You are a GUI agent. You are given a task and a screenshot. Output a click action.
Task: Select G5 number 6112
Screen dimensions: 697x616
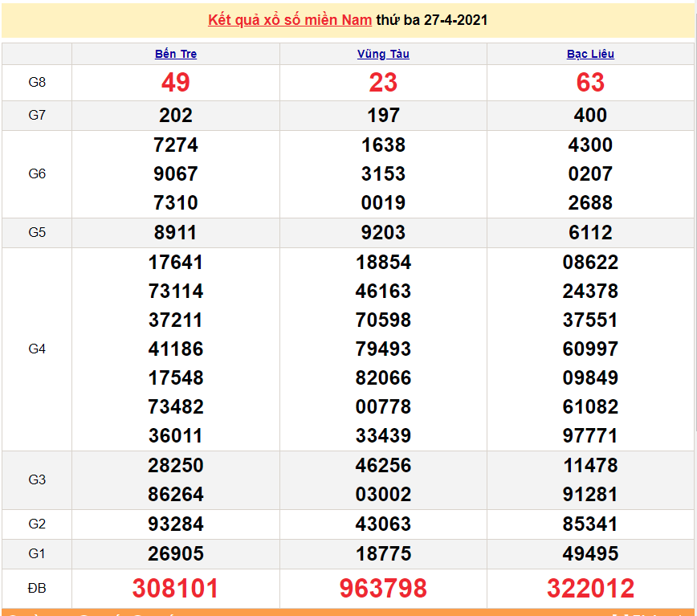[590, 232]
